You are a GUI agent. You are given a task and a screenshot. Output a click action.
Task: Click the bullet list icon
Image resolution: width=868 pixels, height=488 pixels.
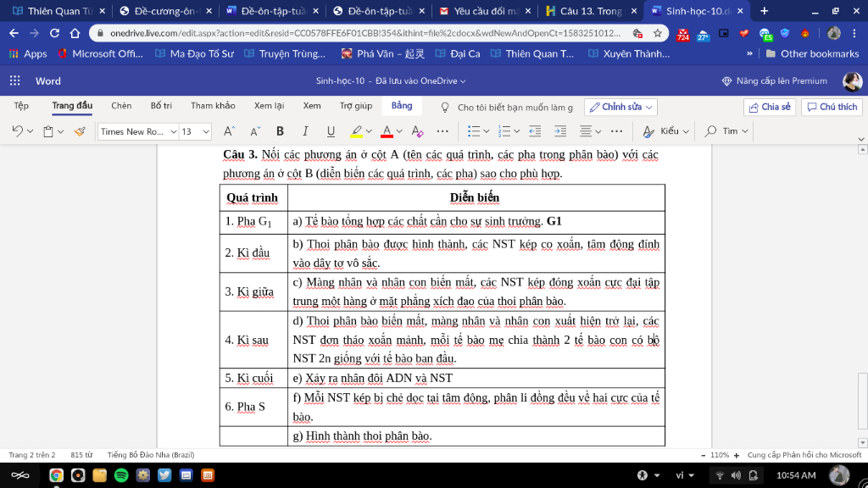tap(473, 131)
